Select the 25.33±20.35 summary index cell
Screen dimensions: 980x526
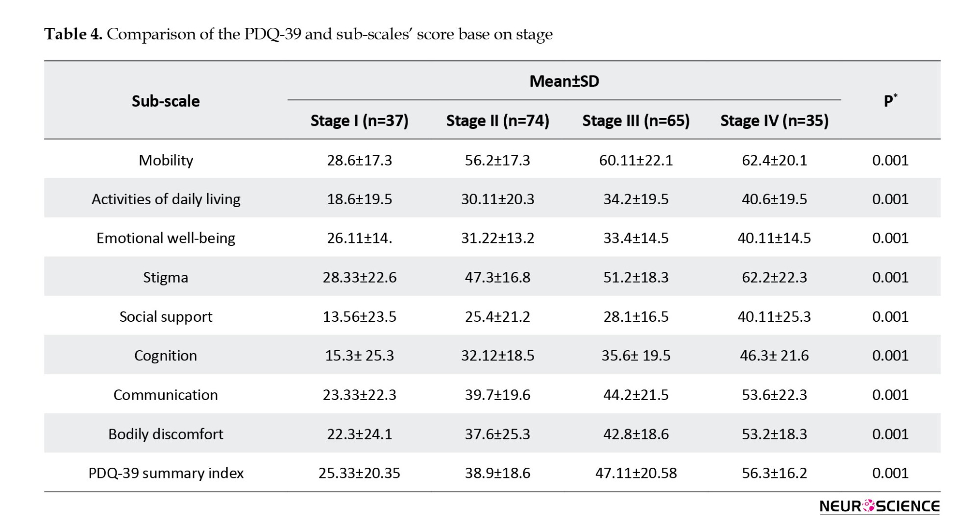359,473
